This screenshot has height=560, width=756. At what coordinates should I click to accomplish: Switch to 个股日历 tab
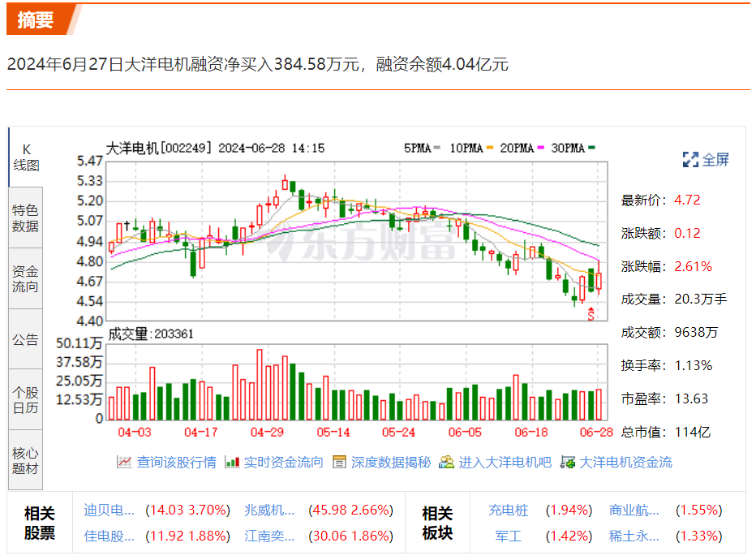(x=26, y=400)
